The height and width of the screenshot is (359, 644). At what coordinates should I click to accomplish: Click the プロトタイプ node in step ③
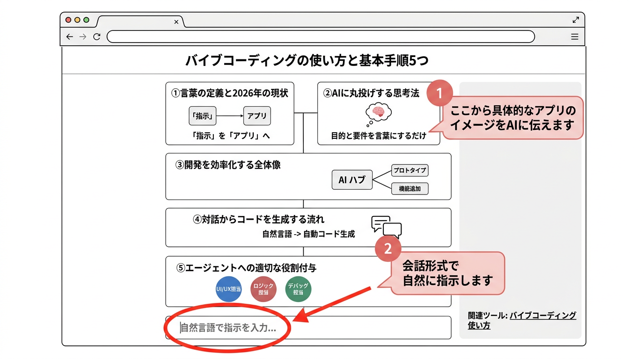coord(410,170)
